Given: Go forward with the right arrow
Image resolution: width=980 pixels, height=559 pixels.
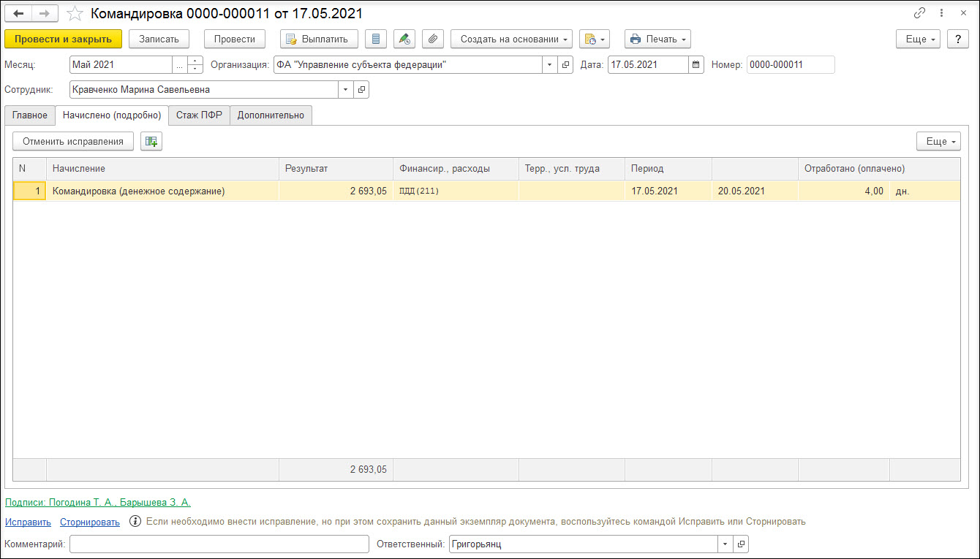Looking at the screenshot, I should coord(45,13).
